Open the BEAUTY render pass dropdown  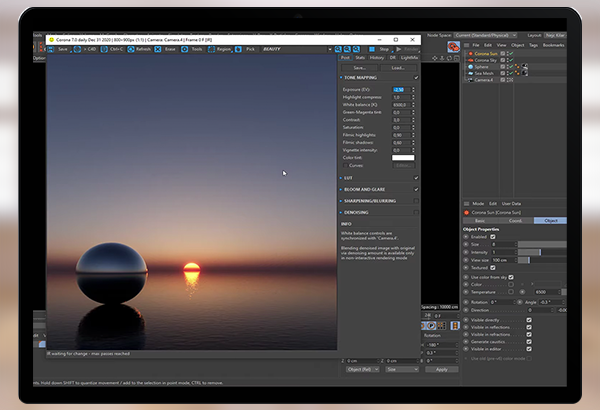coord(297,49)
